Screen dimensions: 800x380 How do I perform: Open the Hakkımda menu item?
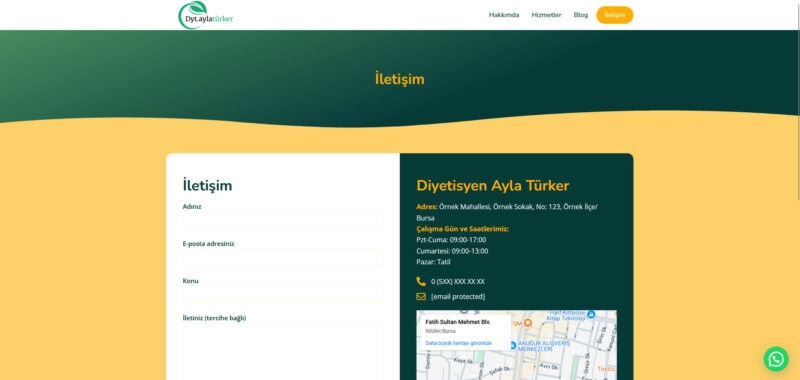[x=504, y=15]
